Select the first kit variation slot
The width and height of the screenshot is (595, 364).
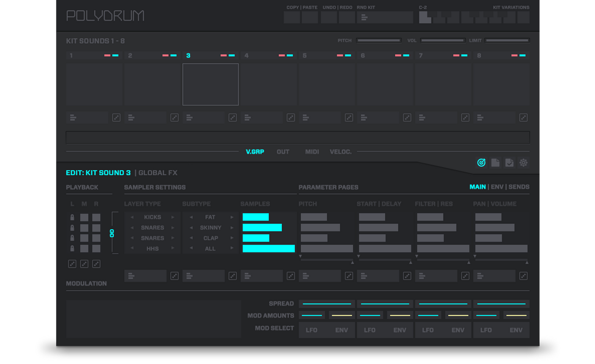click(425, 17)
